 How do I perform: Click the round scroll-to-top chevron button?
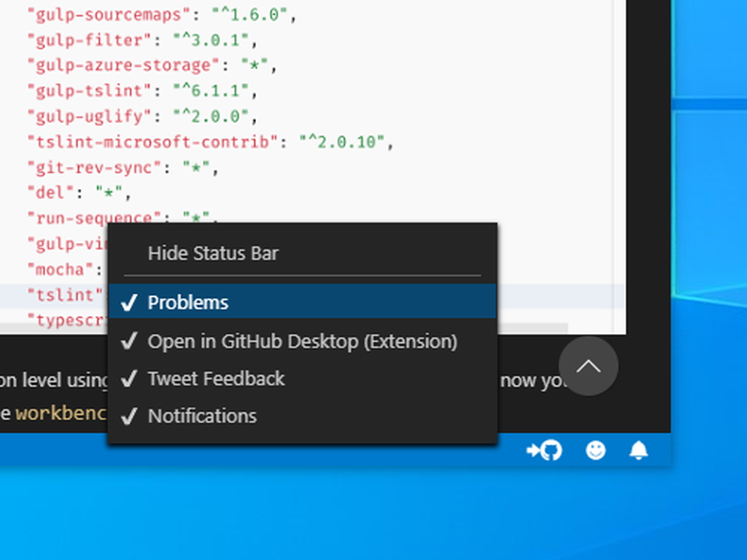coord(589,366)
